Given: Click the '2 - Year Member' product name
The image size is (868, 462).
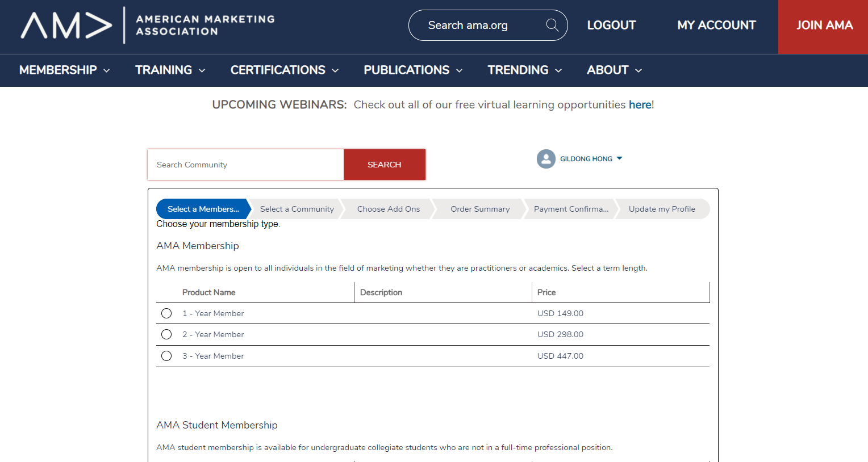Looking at the screenshot, I should (x=213, y=334).
